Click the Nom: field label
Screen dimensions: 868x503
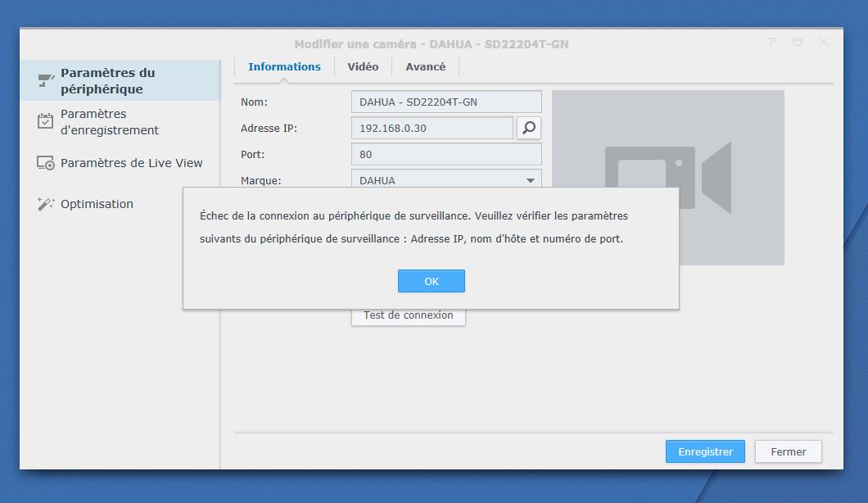[x=254, y=102]
